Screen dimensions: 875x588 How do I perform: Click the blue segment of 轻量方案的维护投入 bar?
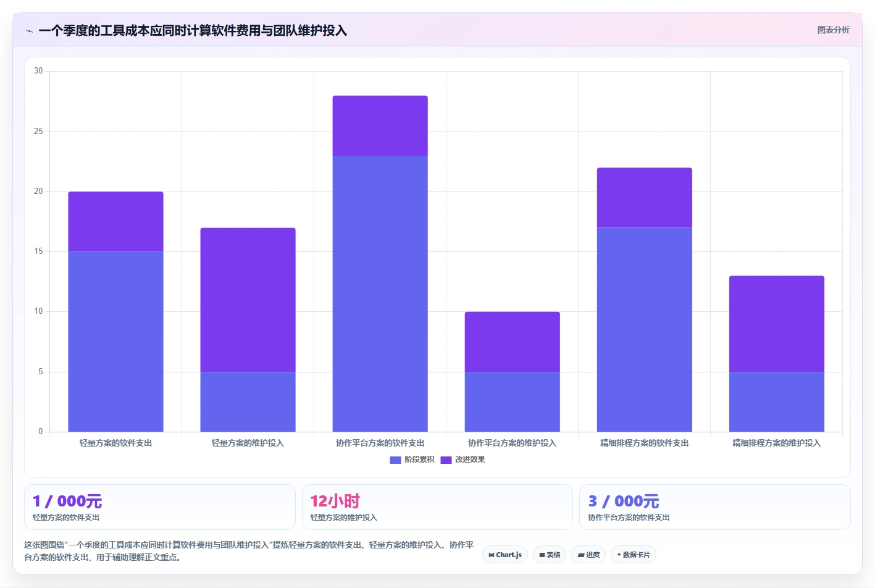[248, 401]
